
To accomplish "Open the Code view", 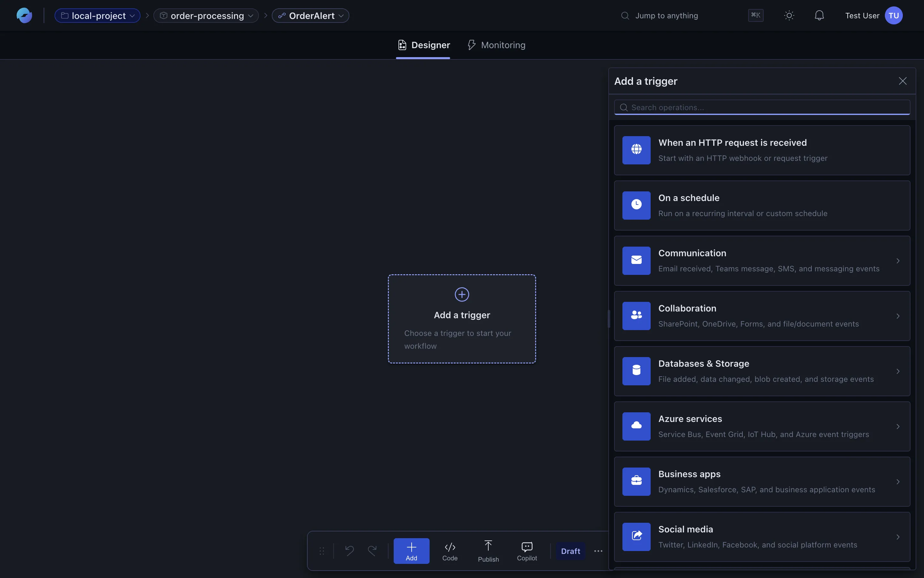I will tap(450, 551).
